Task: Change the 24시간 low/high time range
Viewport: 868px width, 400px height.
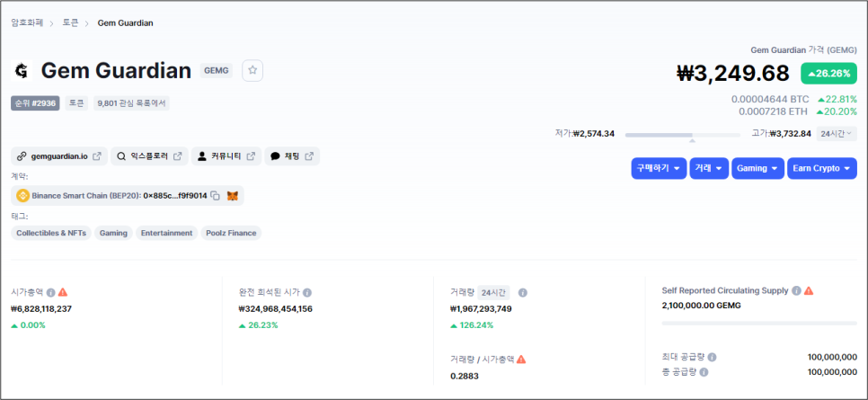Action: (837, 133)
